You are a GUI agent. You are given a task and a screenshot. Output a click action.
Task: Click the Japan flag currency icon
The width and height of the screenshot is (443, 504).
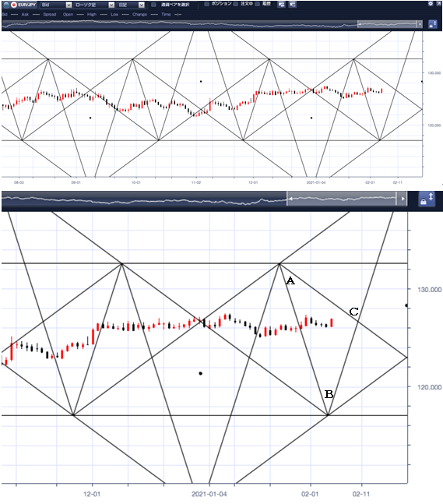pos(14,5)
